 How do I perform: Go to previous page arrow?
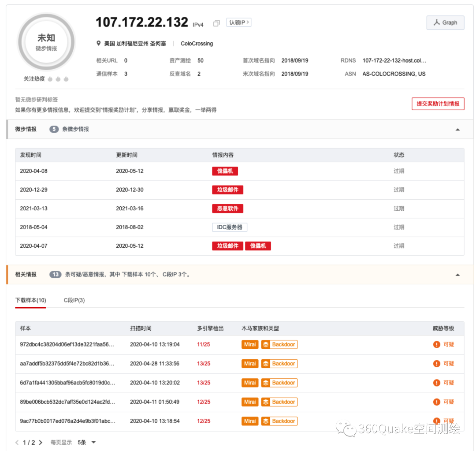17,442
